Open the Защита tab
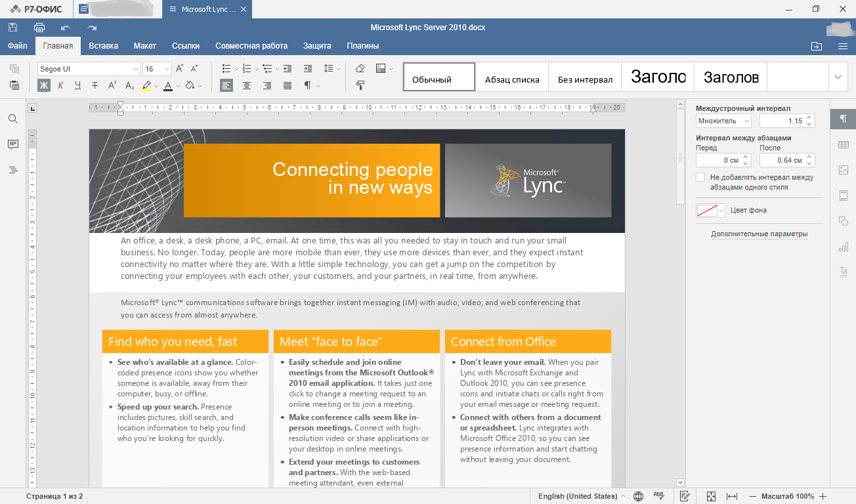856x504 pixels. pos(317,46)
